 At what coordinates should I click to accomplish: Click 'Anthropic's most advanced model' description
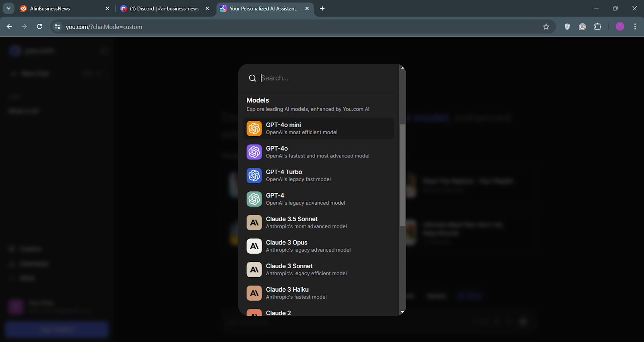(306, 226)
